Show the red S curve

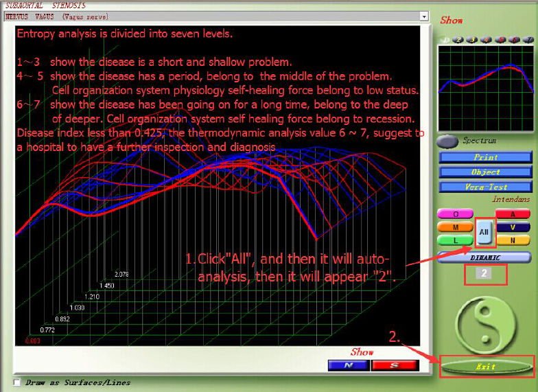(395, 365)
